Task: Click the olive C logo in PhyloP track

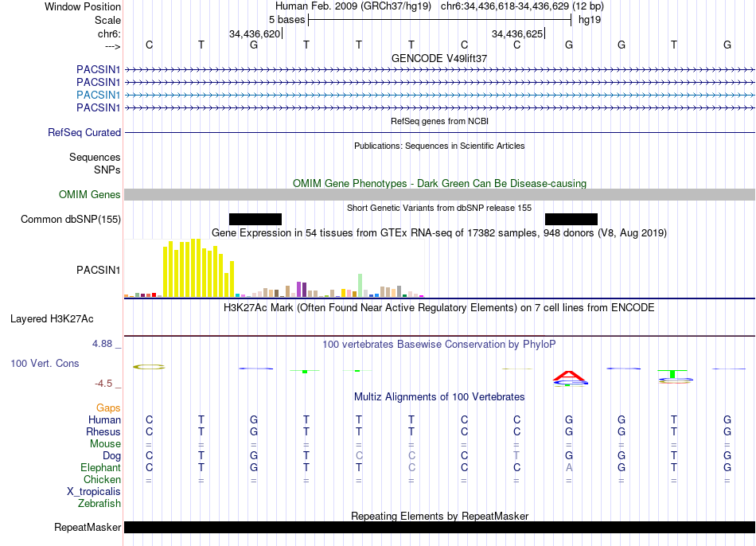Action: [x=149, y=367]
